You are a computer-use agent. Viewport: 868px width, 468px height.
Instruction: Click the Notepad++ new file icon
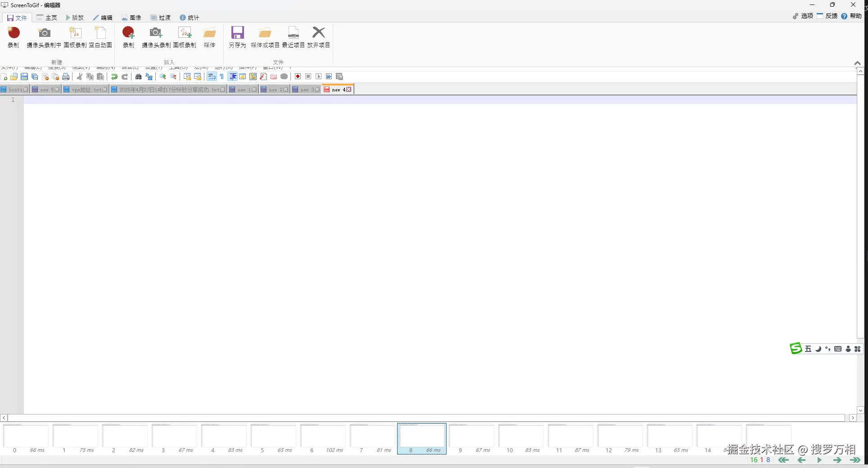pyautogui.click(x=4, y=76)
